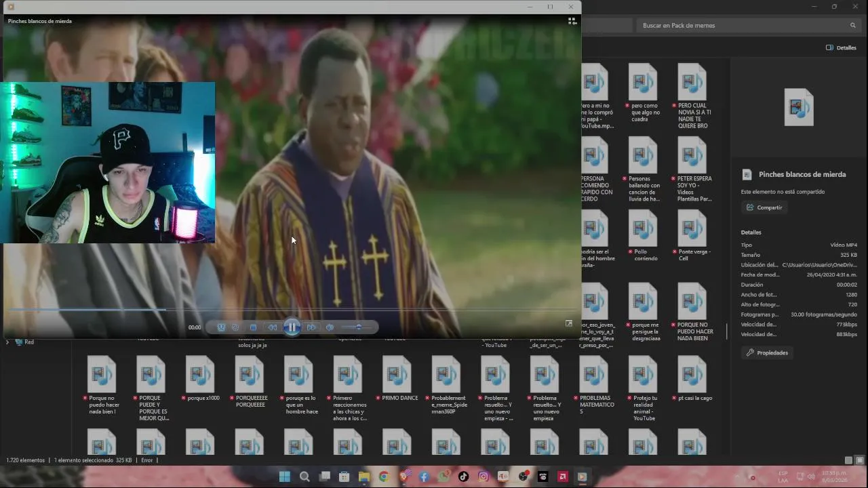The image size is (868, 488).
Task: Switch Explorer to large thumbnails view
Action: click(859, 460)
